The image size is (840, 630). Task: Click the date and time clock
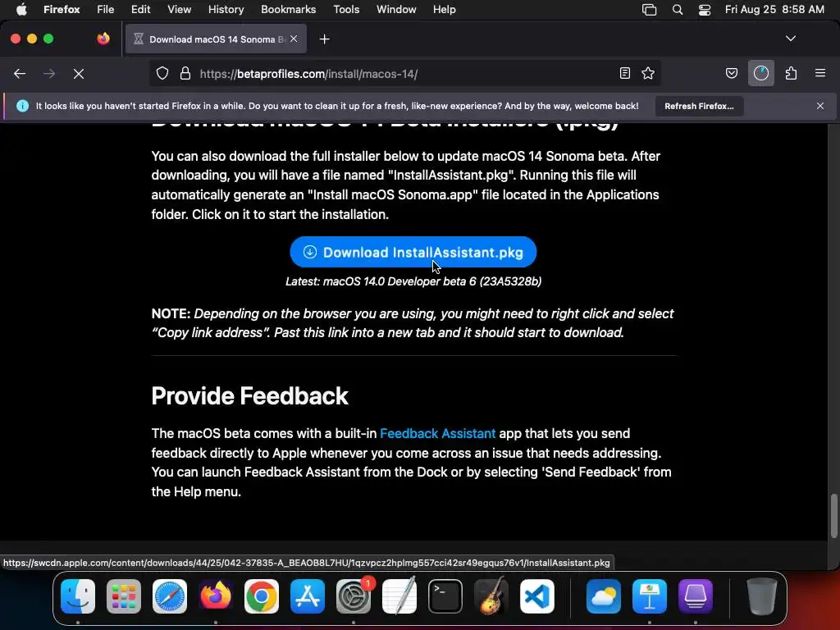tap(774, 9)
